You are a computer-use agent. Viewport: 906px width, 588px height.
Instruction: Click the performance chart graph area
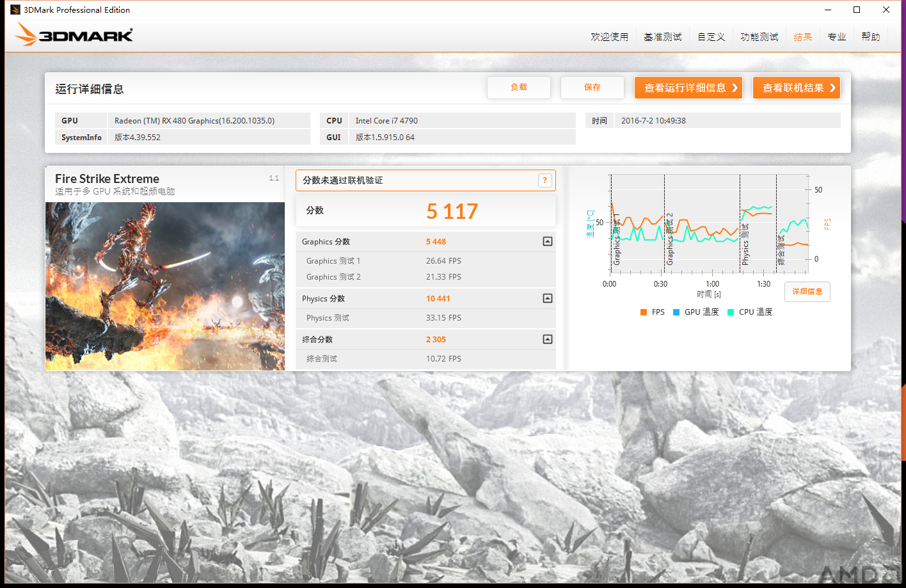(709, 224)
